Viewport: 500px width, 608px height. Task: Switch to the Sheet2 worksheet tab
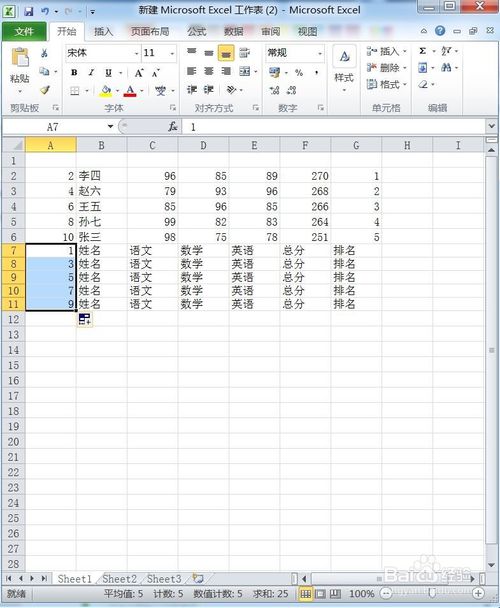pyautogui.click(x=119, y=579)
